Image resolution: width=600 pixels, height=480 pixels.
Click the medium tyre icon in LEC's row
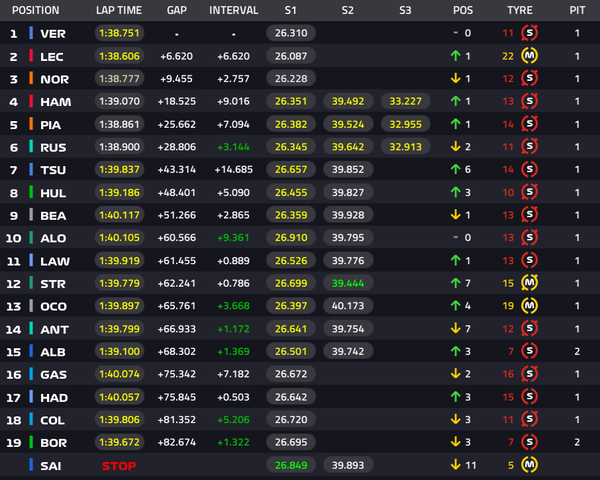[x=529, y=56]
